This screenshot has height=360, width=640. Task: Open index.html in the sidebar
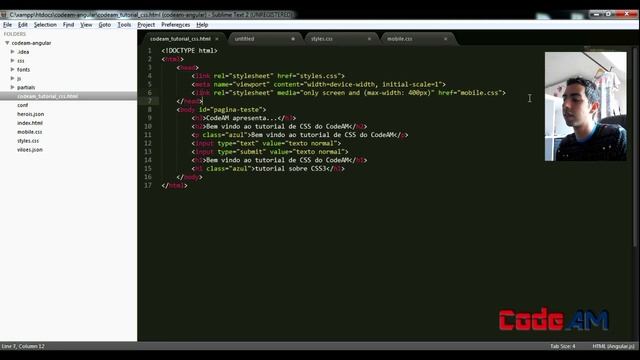pos(30,123)
